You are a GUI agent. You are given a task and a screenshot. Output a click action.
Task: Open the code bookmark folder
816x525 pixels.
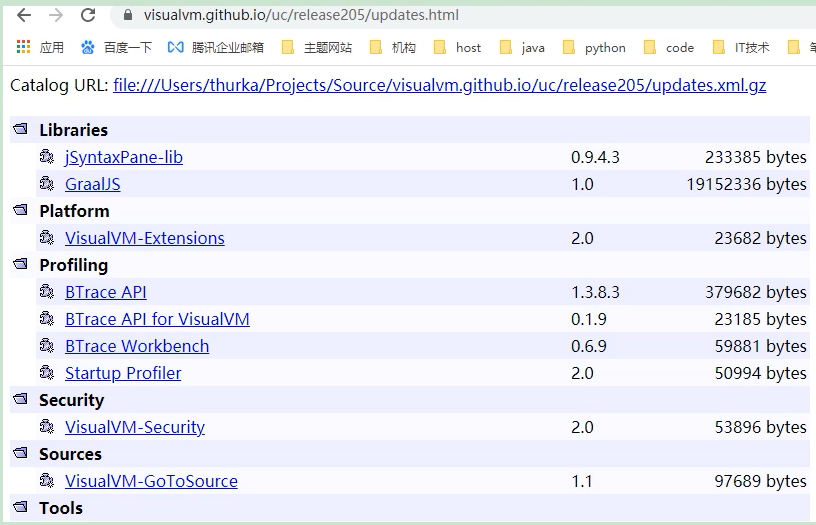point(669,47)
